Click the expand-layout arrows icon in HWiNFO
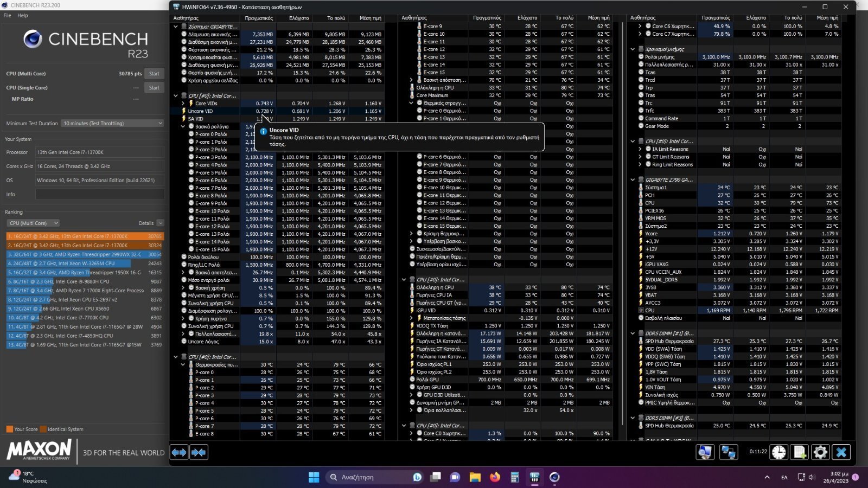This screenshot has width=868, height=488. click(179, 452)
